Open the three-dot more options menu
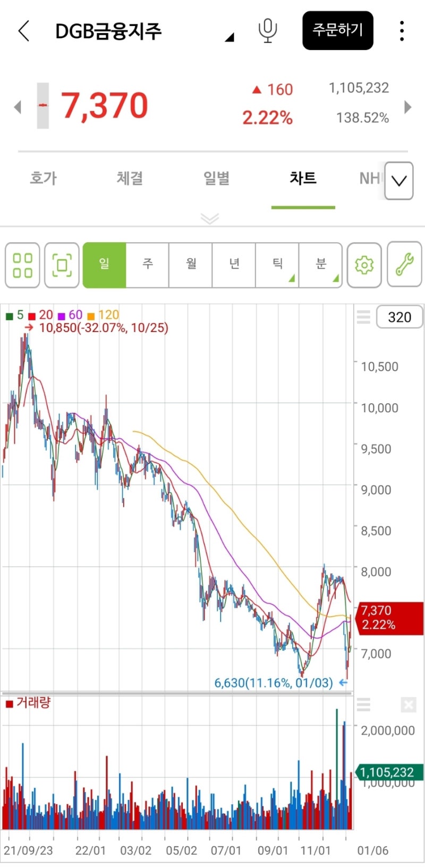This screenshot has width=425, height=868. pos(402,31)
